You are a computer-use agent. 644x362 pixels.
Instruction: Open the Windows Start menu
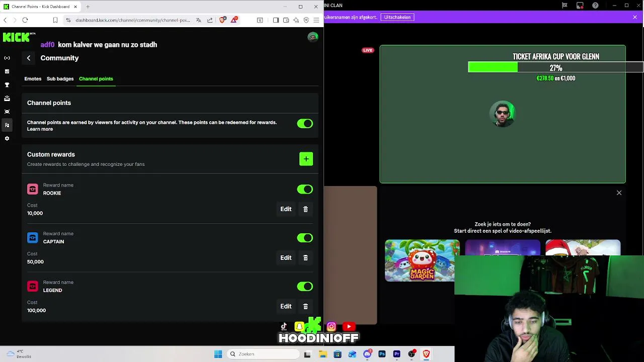click(218, 354)
